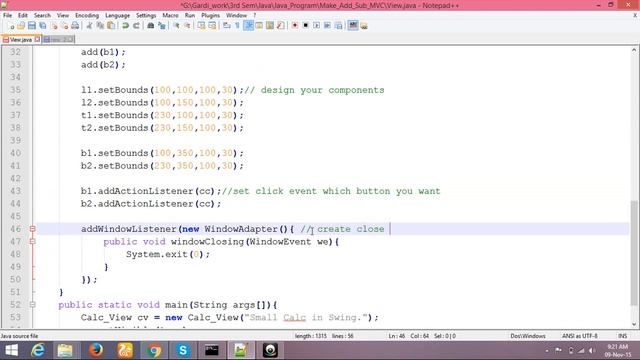Click the Print toolbar icon
This screenshot has width=640, height=360.
pos(75,26)
